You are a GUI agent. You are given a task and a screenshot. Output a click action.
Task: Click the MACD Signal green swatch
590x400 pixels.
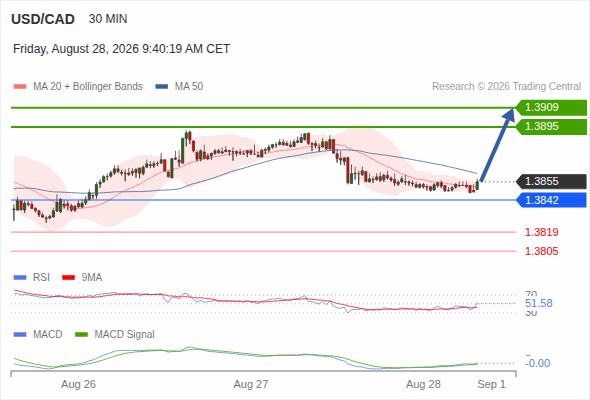81,335
